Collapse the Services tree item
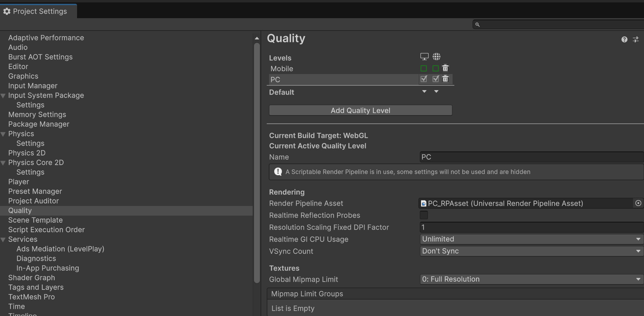The height and width of the screenshot is (316, 644). point(3,240)
